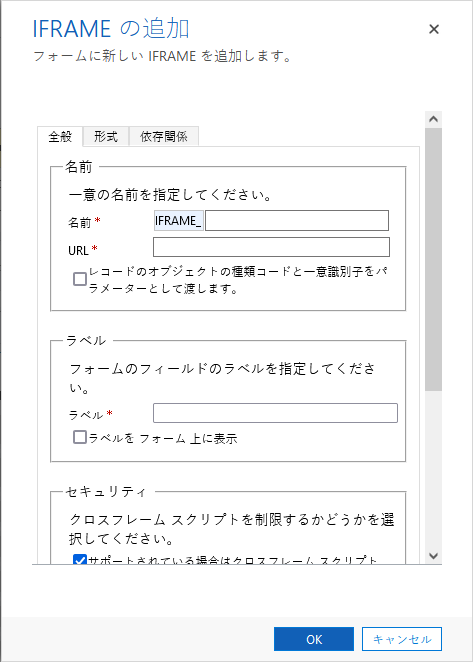Click the 名前 input field after IFRAME_
This screenshot has width=473, height=662.
[x=297, y=221]
